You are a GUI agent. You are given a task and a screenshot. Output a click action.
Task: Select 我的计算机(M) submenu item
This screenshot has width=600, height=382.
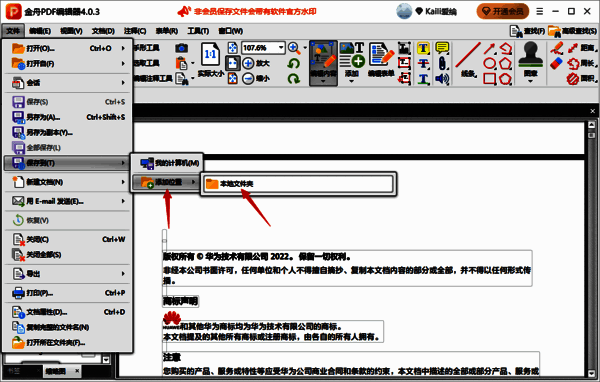click(167, 163)
